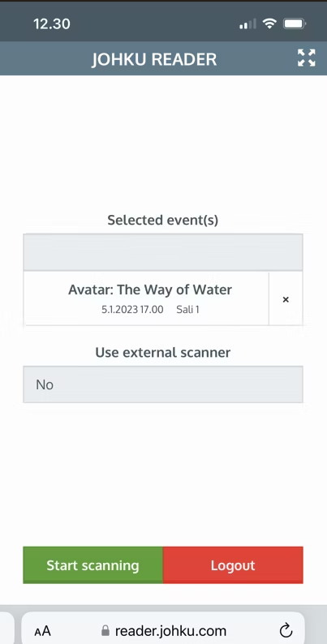Tap the battery indicator icon
Viewport: 327px width, 644px height.
(x=295, y=24)
